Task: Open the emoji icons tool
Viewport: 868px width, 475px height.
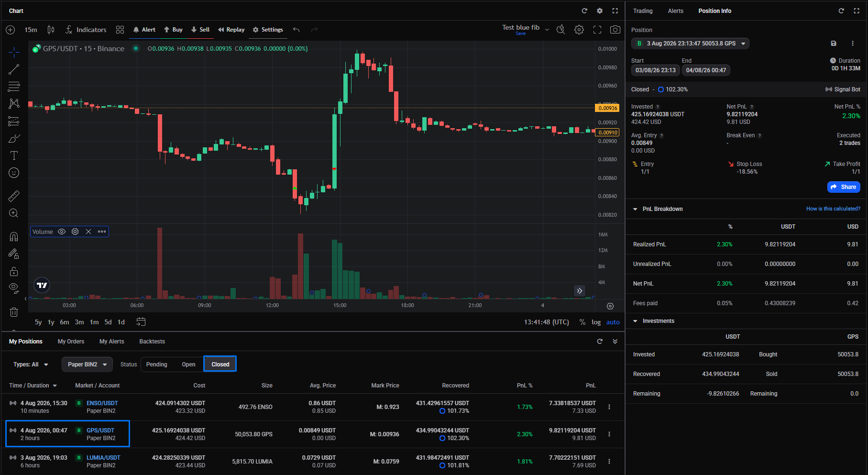Action: coord(14,173)
